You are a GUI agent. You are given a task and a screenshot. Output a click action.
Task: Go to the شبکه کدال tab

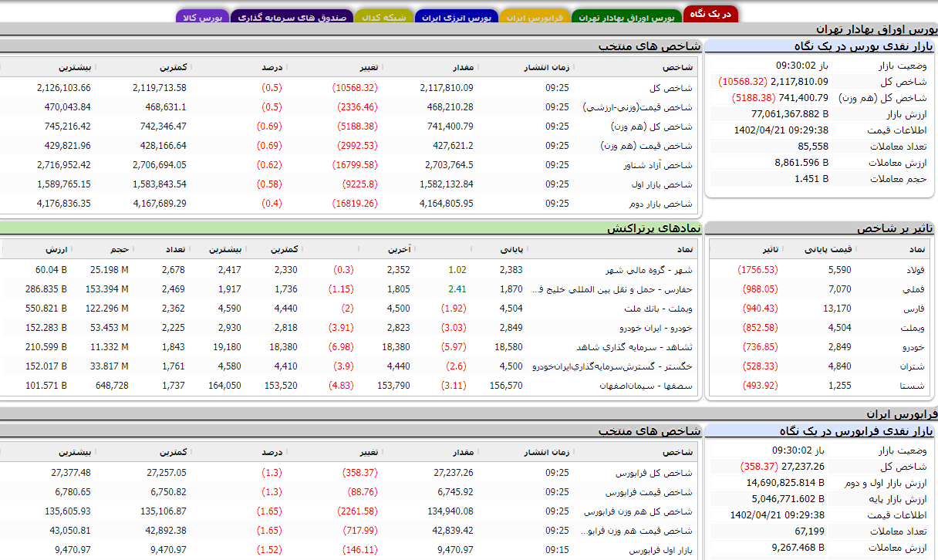383,17
